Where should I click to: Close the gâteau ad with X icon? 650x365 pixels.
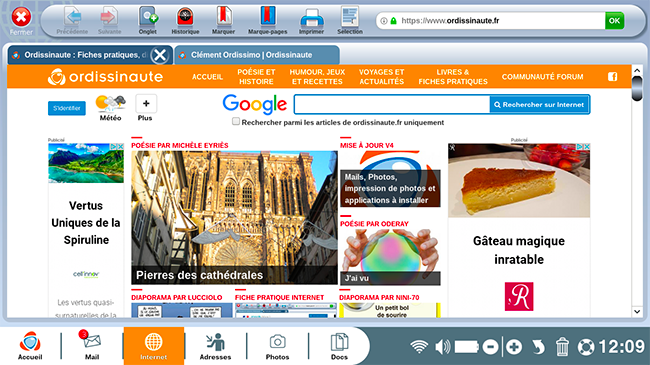[x=587, y=147]
